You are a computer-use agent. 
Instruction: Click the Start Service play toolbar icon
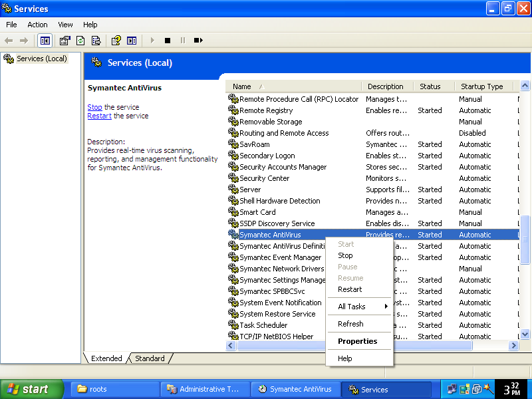[x=152, y=41]
